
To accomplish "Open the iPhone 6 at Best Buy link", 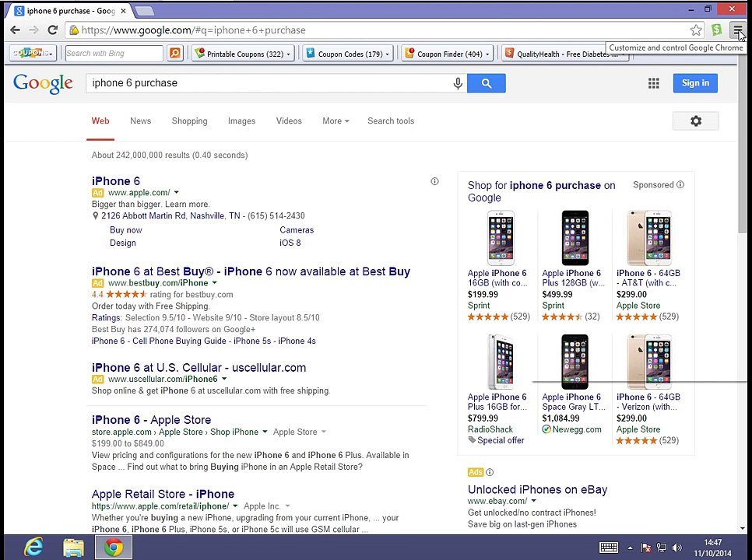I will [x=251, y=271].
